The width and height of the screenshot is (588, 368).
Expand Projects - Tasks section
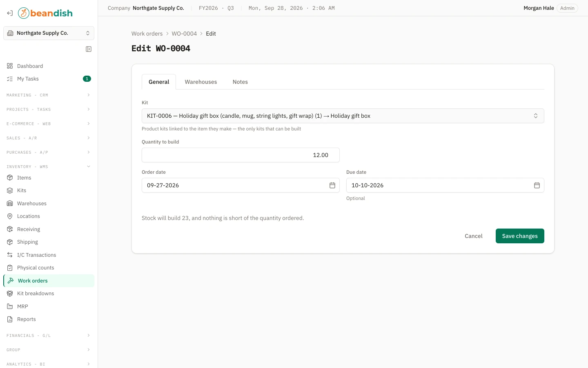(49, 110)
